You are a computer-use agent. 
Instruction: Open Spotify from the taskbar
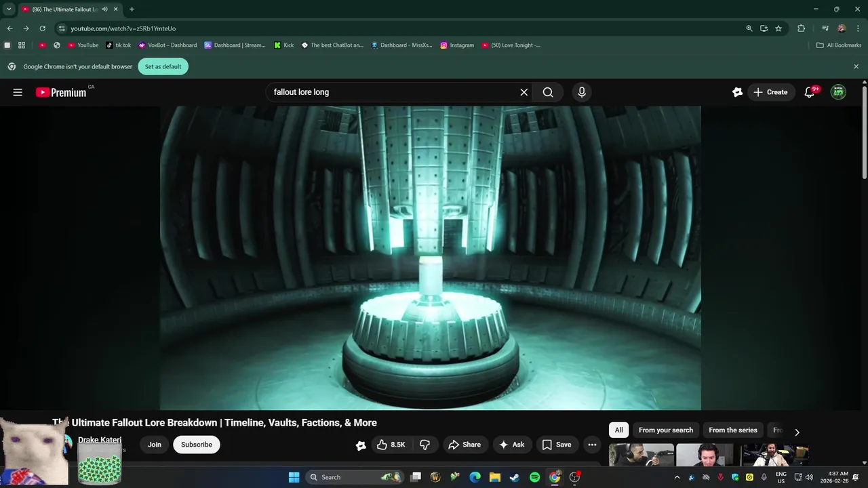(x=534, y=477)
